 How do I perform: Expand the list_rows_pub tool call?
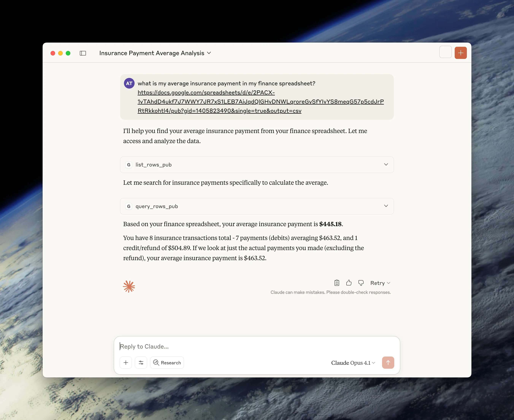[386, 165]
